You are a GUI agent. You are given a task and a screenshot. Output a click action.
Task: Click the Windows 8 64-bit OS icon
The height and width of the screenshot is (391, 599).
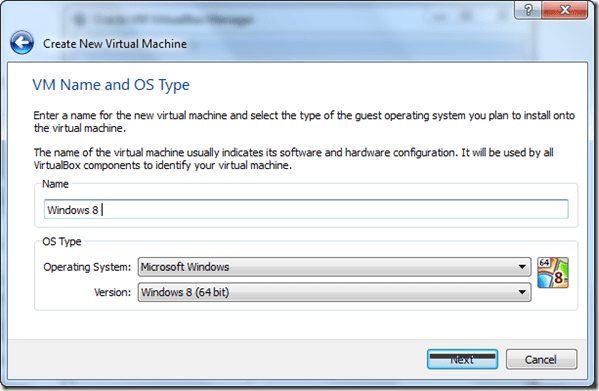point(553,272)
